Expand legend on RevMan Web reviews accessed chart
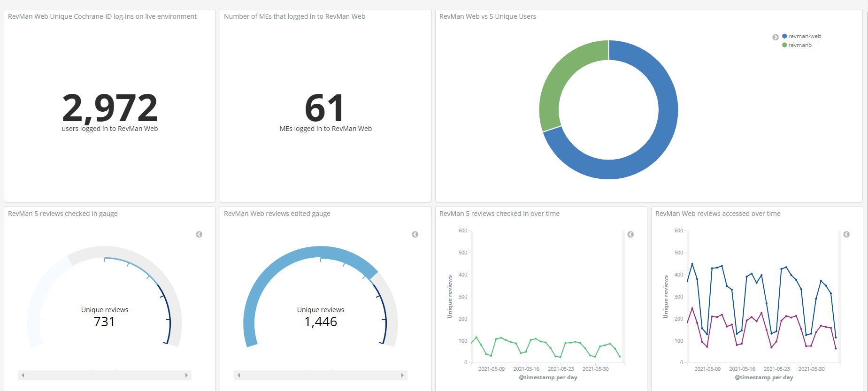The image size is (868, 391). point(846,234)
